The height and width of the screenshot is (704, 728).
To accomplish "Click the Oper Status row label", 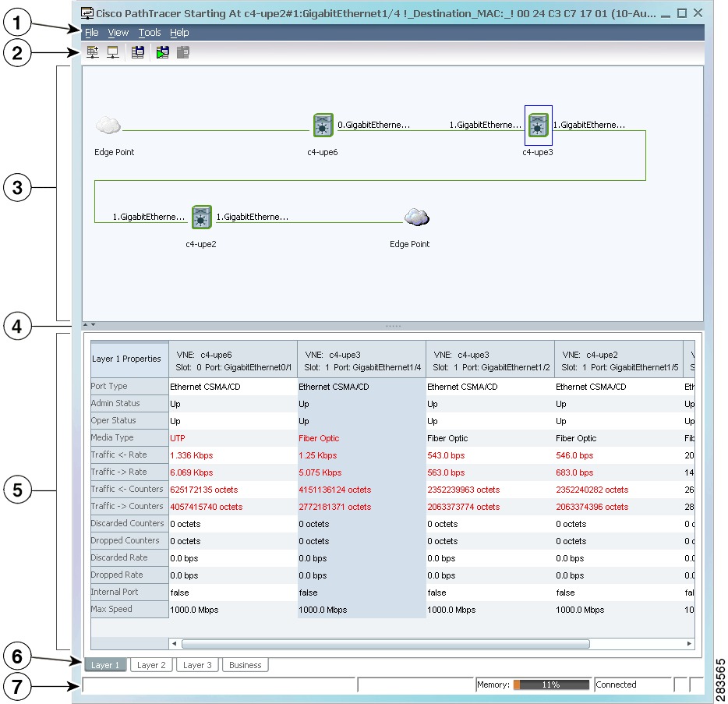I will tap(129, 421).
